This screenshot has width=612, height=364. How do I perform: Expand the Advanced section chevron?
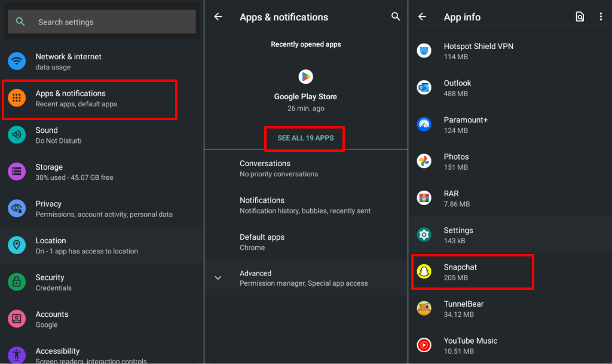(x=218, y=278)
